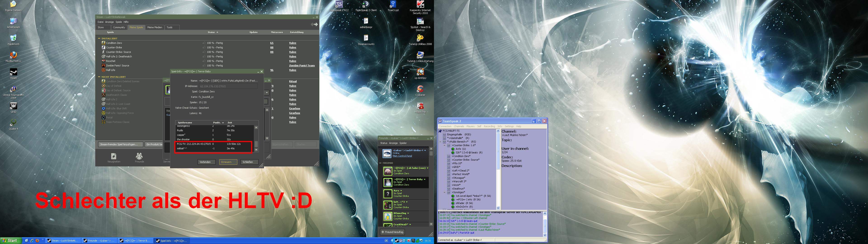Open Mein Control Panel link

[x=402, y=156]
